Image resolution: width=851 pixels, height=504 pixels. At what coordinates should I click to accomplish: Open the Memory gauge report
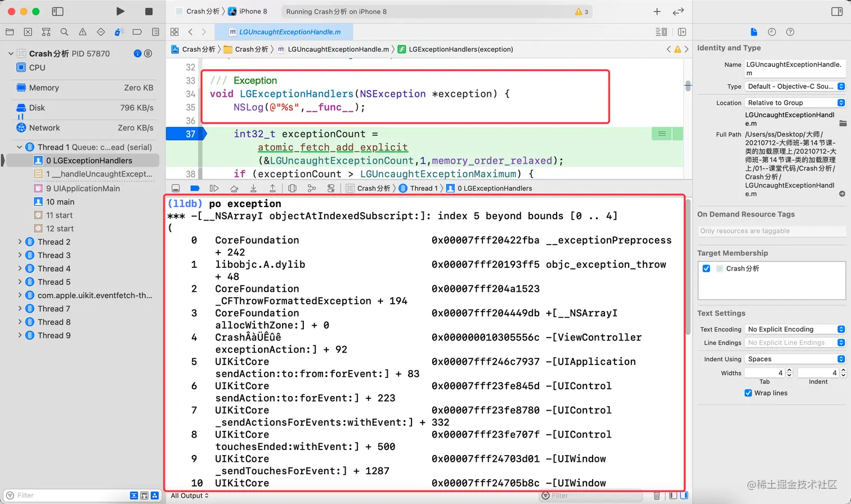point(84,88)
